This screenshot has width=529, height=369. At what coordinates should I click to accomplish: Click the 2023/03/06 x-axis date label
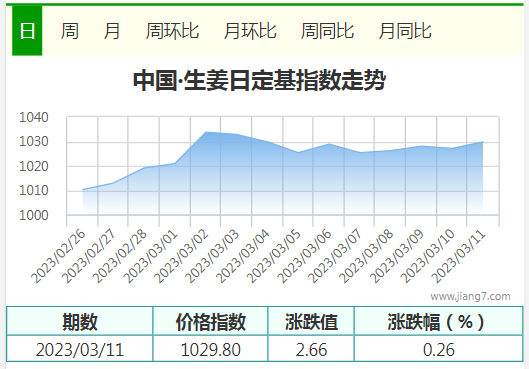(305, 256)
